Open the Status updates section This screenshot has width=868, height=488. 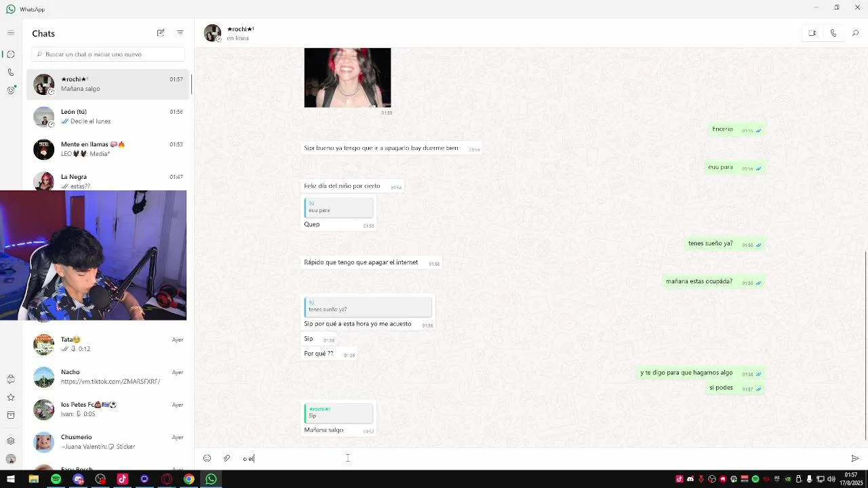(x=10, y=89)
